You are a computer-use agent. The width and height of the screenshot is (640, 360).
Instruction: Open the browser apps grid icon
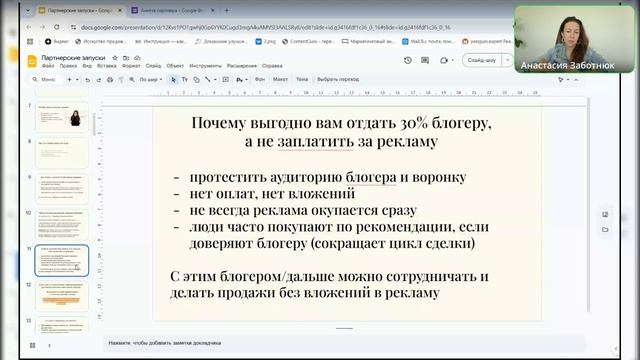[x=30, y=41]
